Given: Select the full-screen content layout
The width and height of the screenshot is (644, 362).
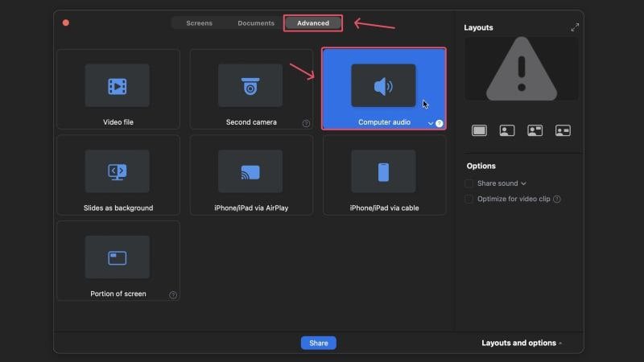Looking at the screenshot, I should [479, 130].
